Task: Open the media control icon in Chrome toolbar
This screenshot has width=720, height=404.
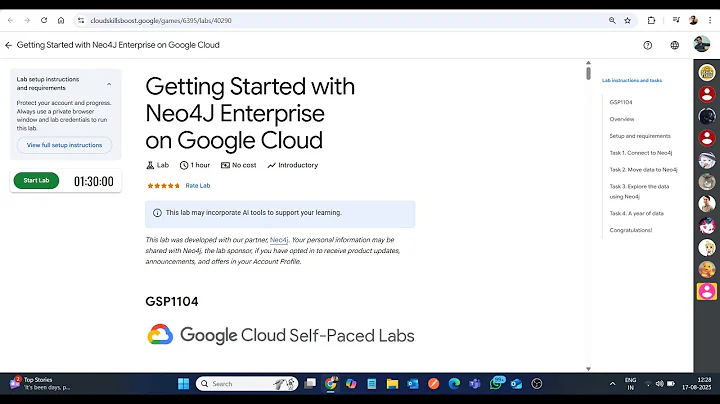Action: point(676,20)
